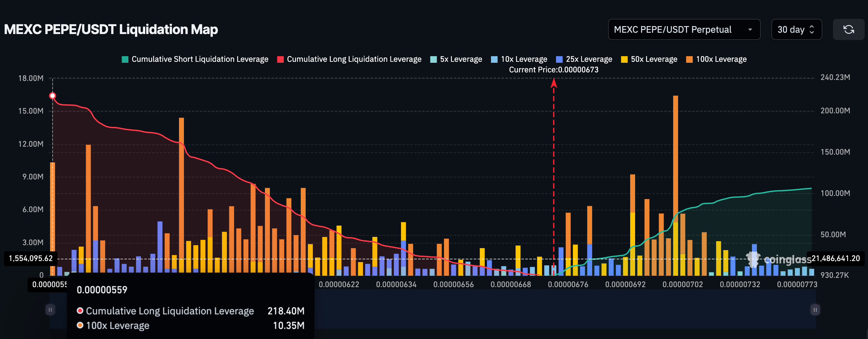Expand the 30 day timeframe selector

[796, 29]
